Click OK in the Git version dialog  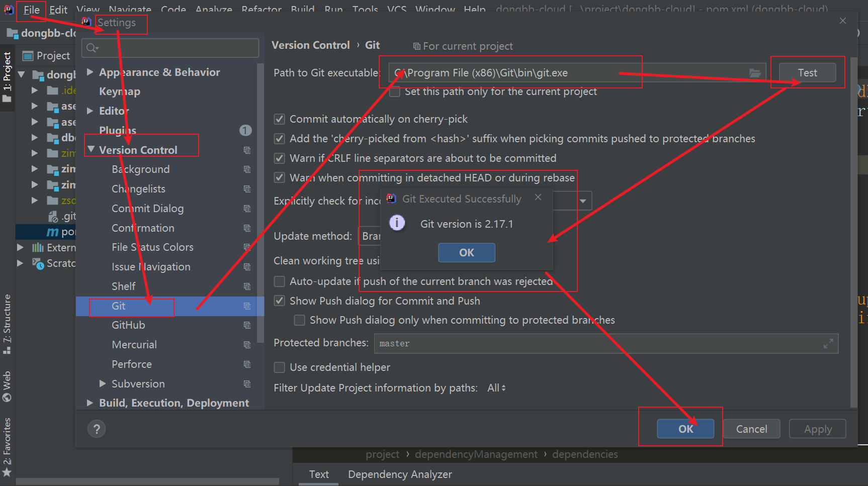pos(466,252)
